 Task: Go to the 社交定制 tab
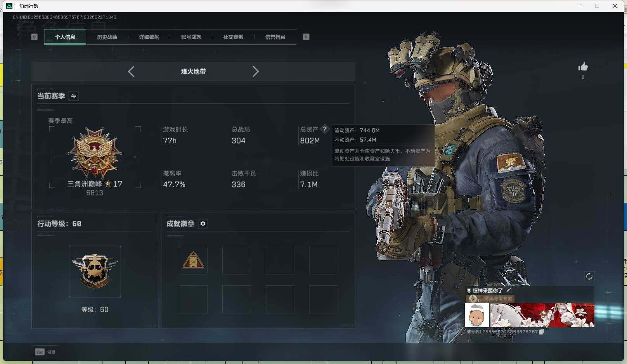[233, 37]
